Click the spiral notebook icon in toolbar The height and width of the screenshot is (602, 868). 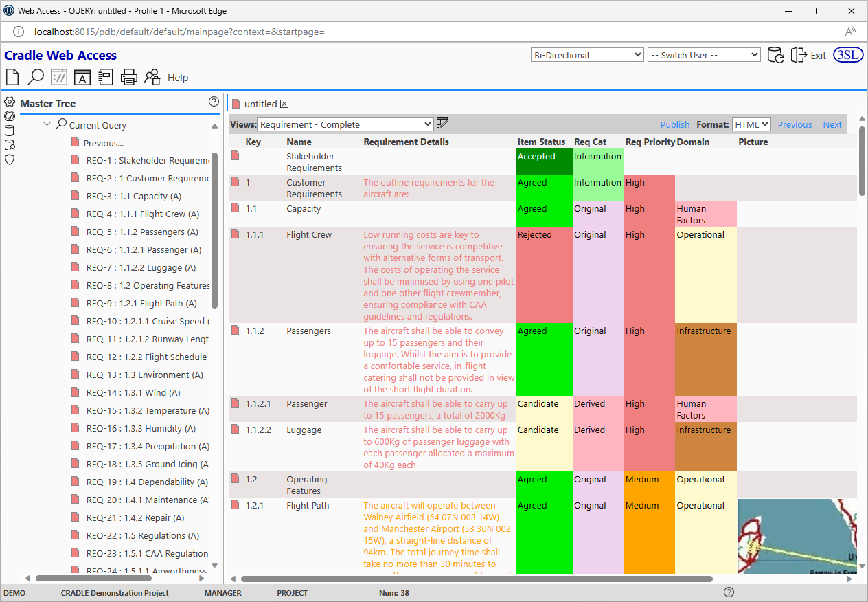click(x=106, y=77)
